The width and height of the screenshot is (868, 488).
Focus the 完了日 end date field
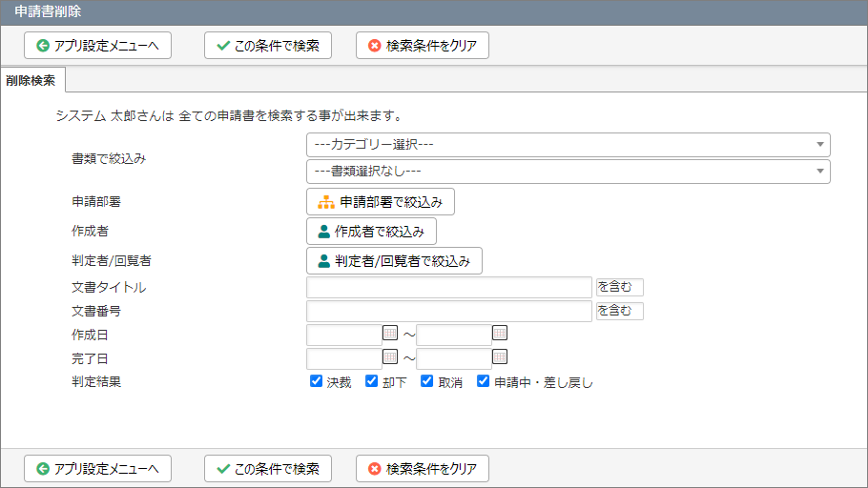coord(453,358)
